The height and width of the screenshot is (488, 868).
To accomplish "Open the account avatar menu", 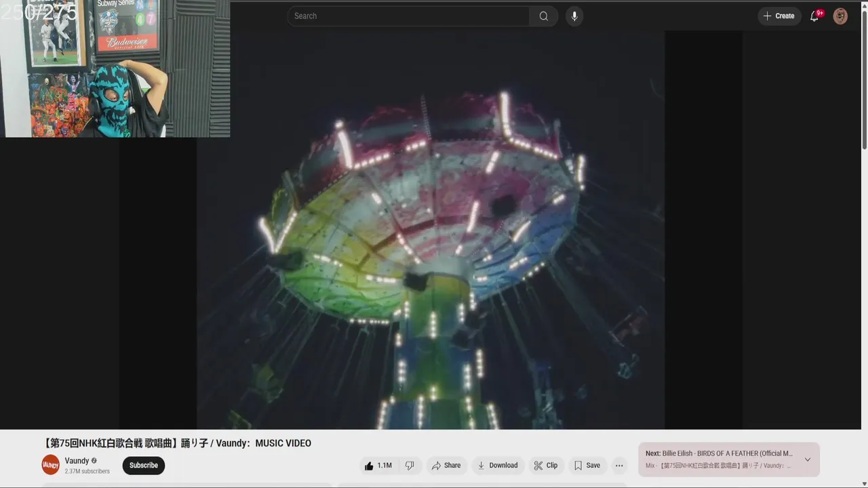I will (840, 16).
